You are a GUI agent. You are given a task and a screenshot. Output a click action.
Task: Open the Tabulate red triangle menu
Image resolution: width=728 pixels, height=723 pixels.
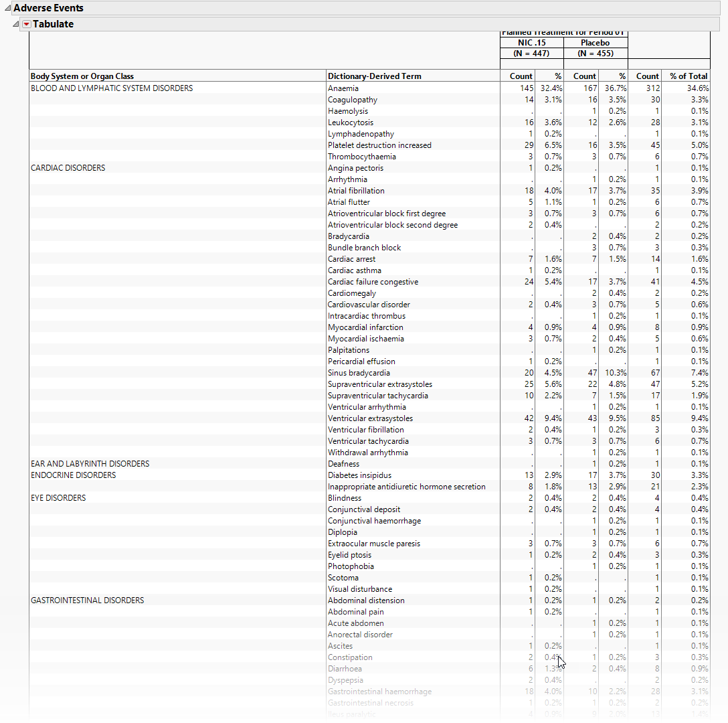tap(27, 24)
